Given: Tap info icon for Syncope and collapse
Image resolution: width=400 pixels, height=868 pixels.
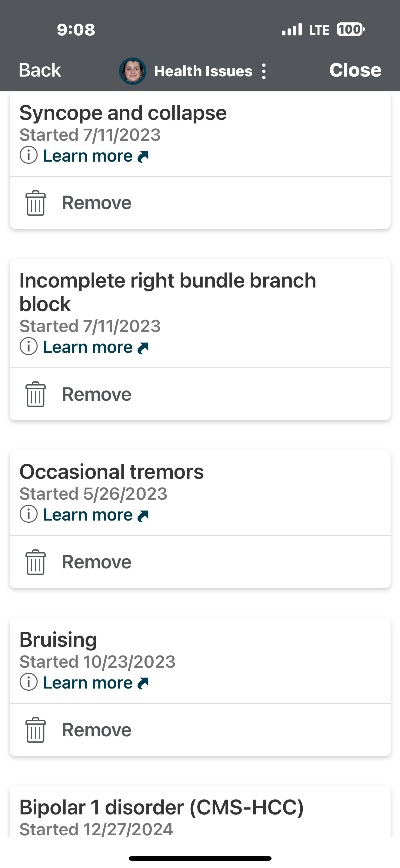Looking at the screenshot, I should coord(29,155).
